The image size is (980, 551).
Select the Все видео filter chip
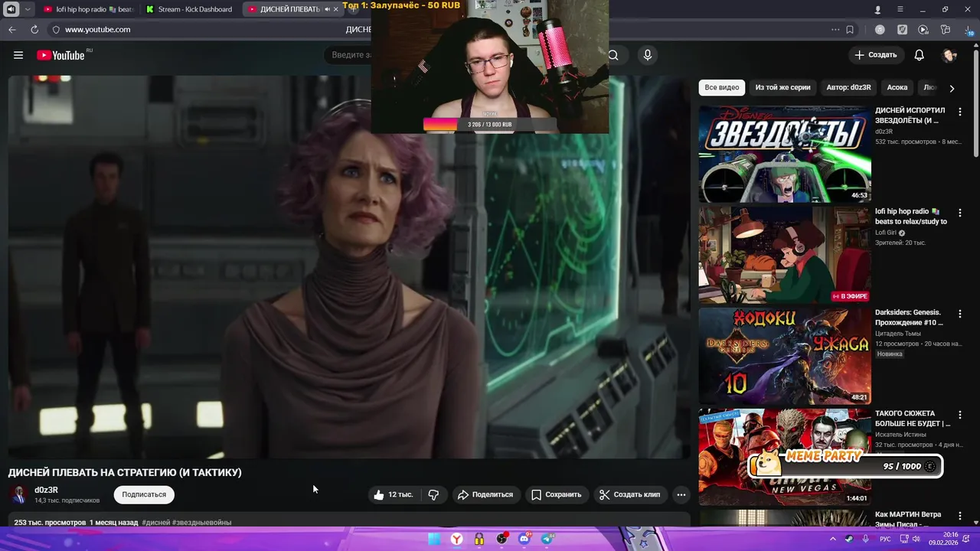[x=722, y=87]
